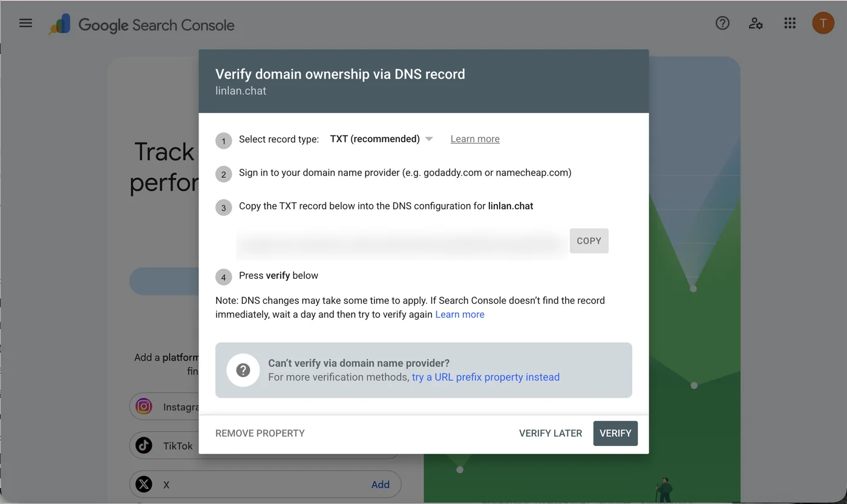This screenshot has height=504, width=847.
Task: Copy the TXT record with COPY button
Action: (x=589, y=241)
